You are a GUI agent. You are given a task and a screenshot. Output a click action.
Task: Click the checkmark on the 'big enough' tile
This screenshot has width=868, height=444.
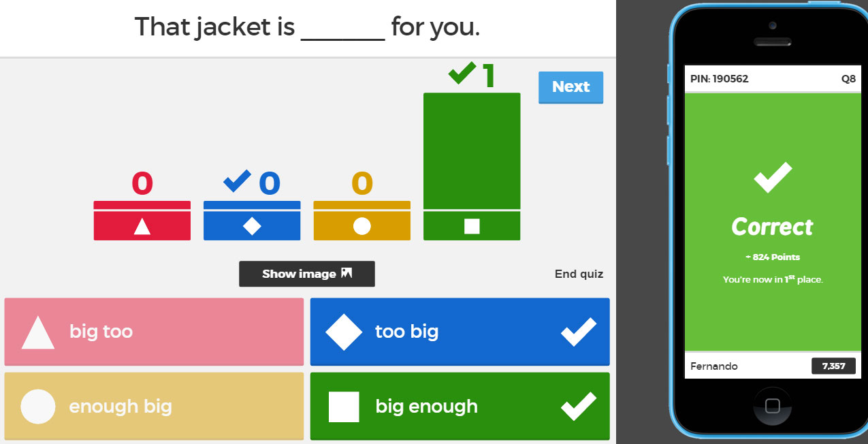pos(578,407)
